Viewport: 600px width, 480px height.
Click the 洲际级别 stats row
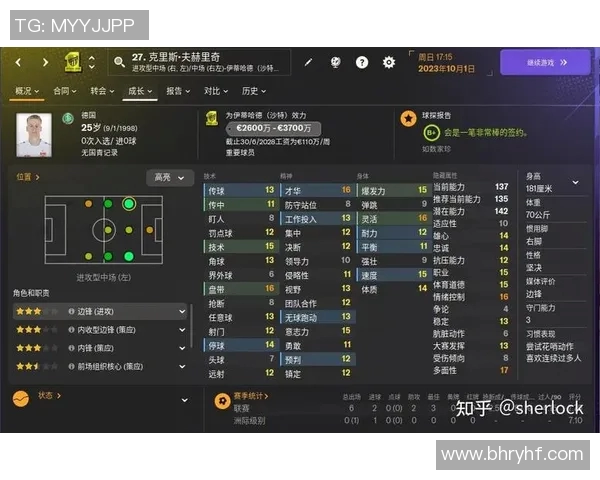(408, 421)
